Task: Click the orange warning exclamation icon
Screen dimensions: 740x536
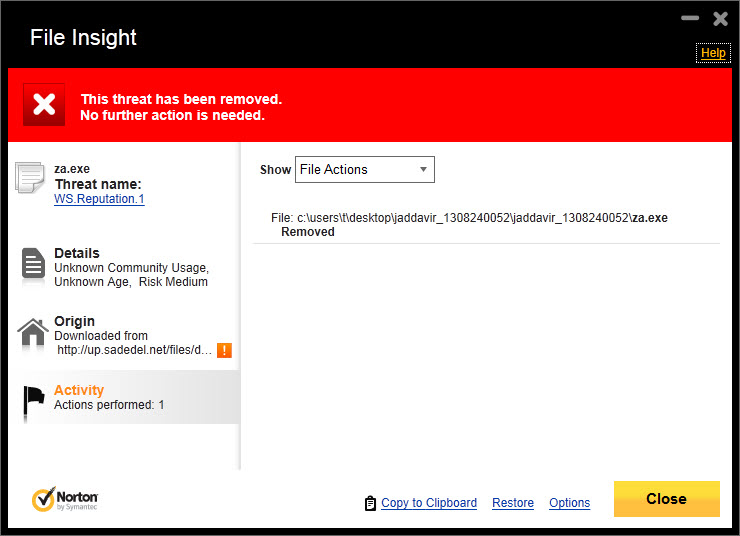Action: pyautogui.click(x=224, y=350)
